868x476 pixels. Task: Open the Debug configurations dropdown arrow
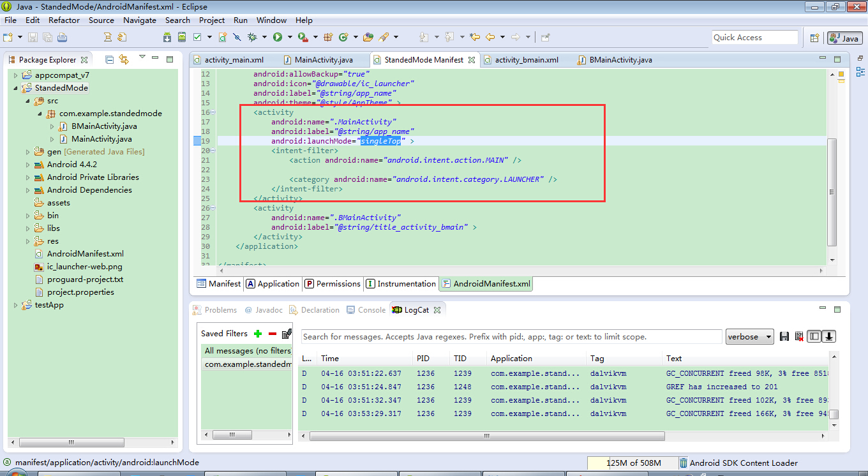[264, 37]
